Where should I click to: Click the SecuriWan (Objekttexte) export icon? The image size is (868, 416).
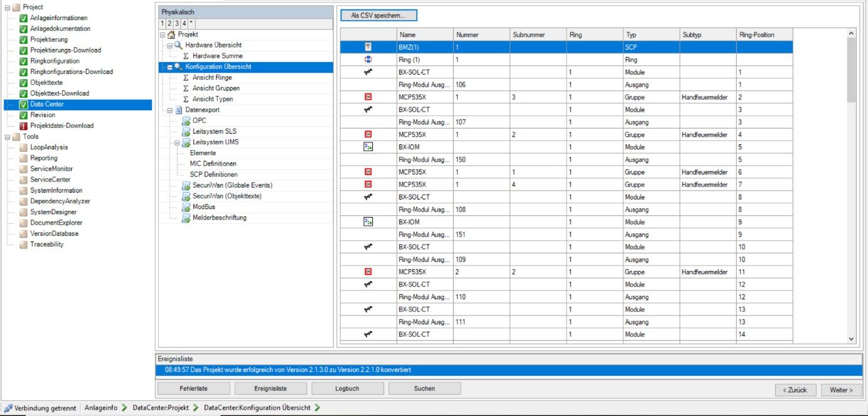186,196
